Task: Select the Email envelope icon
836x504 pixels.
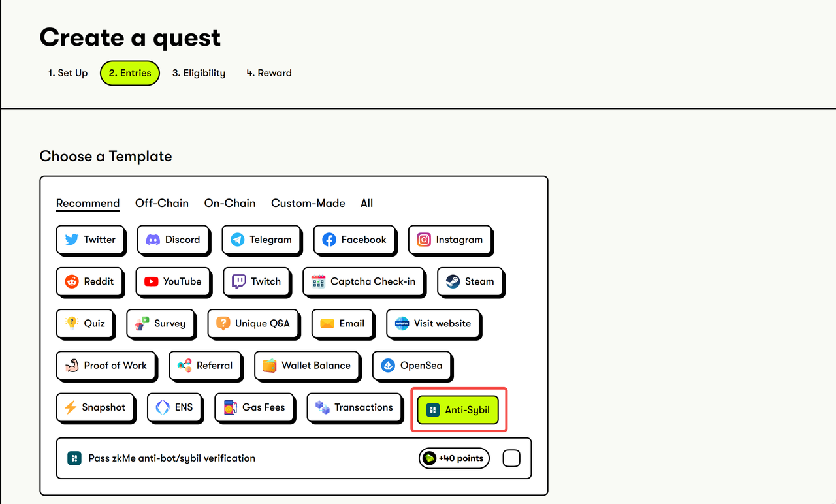Action: [x=327, y=323]
